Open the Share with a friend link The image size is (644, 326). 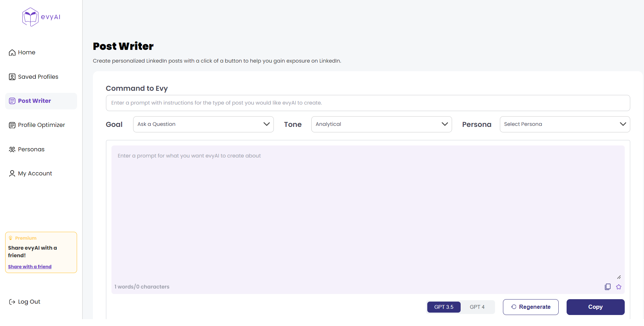[30, 266]
